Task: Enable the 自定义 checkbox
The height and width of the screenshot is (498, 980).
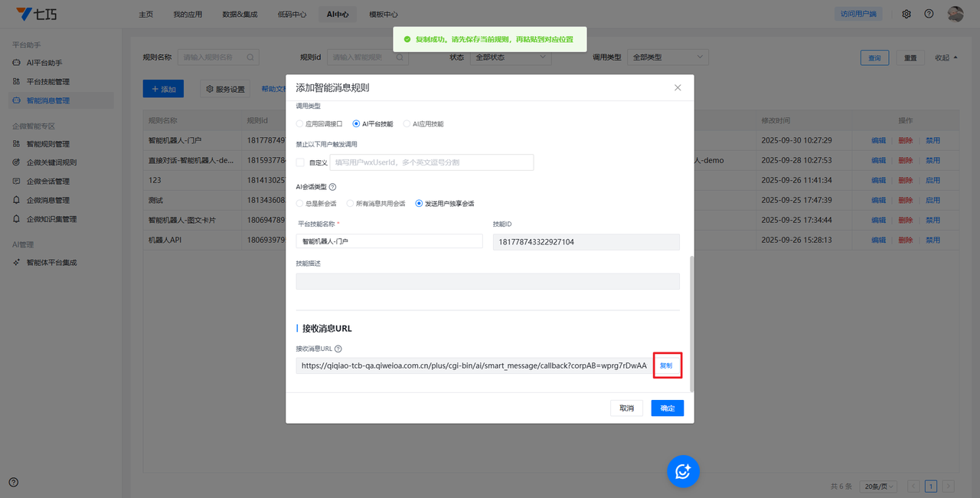Action: tap(300, 162)
